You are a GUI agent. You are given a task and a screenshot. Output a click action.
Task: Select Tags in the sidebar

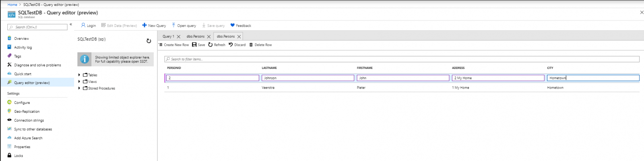tap(17, 56)
